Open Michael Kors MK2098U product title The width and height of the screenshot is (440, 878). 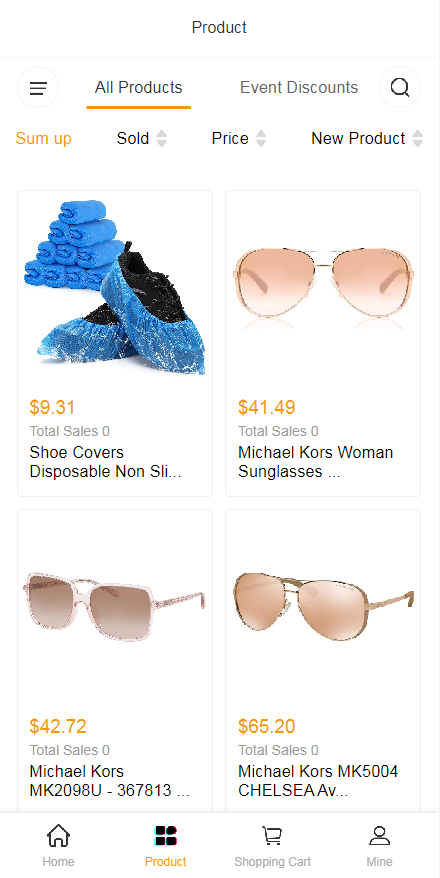pyautogui.click(x=109, y=781)
